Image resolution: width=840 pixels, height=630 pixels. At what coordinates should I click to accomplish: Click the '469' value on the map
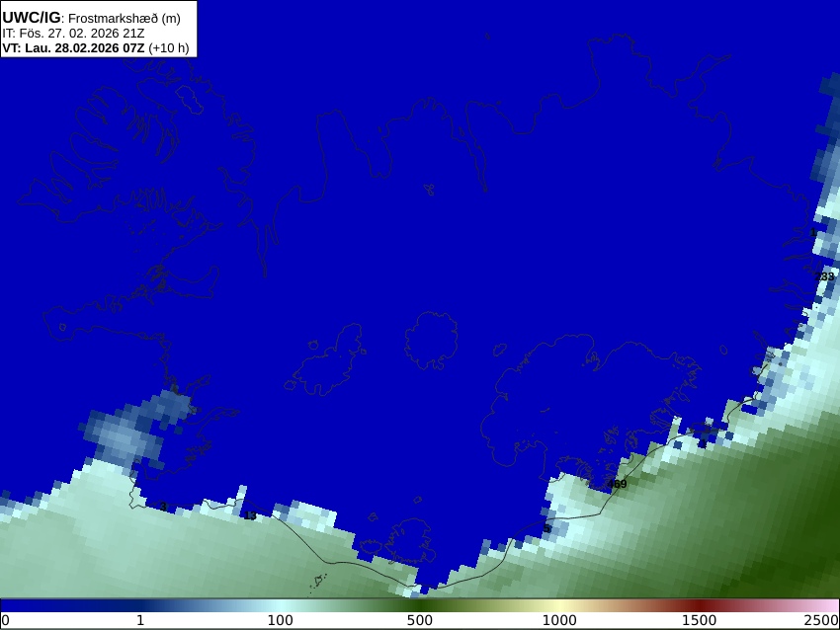tap(617, 484)
